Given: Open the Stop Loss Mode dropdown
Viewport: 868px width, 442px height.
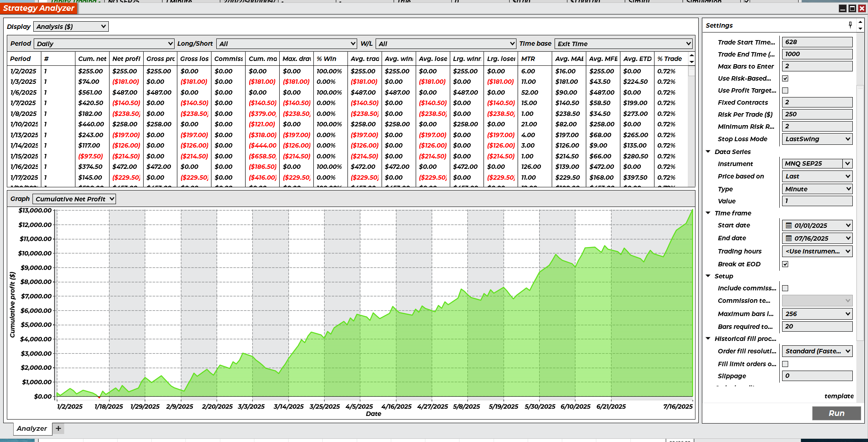Looking at the screenshot, I should click(x=817, y=139).
